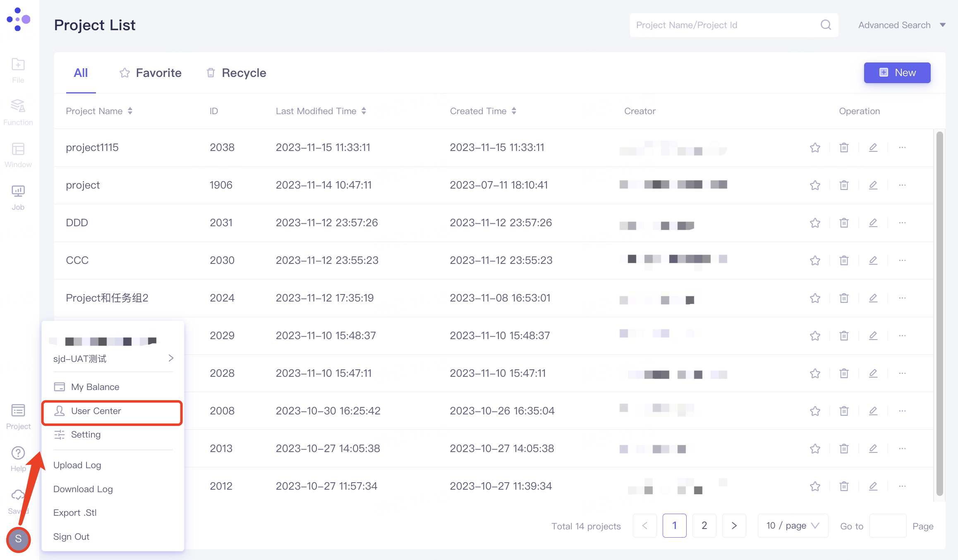The height and width of the screenshot is (560, 958).
Task: Toggle the favorite star for project ID 2024
Action: point(815,298)
